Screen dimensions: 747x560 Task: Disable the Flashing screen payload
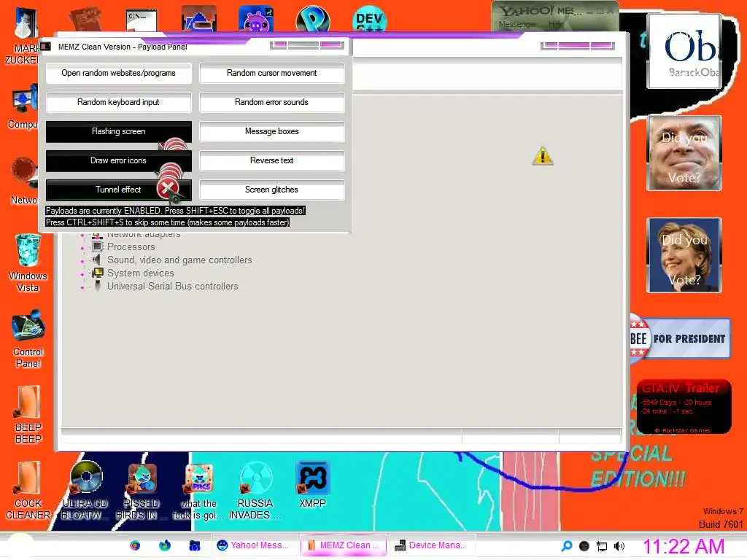(119, 131)
